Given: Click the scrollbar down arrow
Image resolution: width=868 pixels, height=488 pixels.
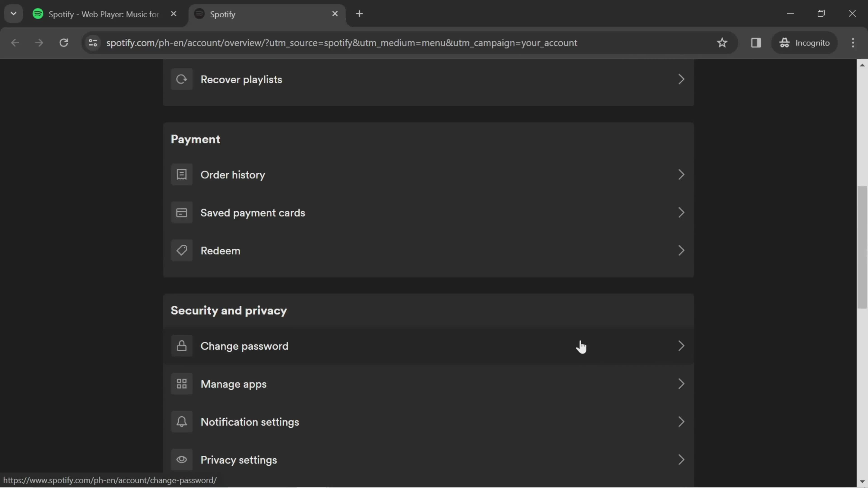Looking at the screenshot, I should [x=862, y=481].
